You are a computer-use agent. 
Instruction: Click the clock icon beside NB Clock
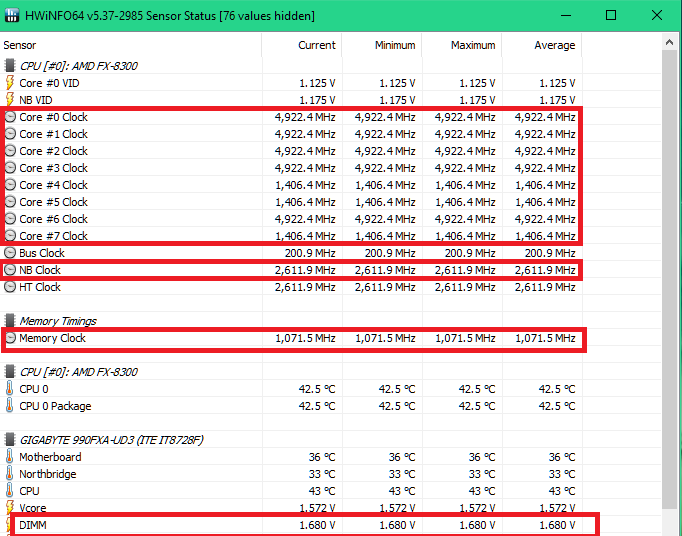coord(10,270)
